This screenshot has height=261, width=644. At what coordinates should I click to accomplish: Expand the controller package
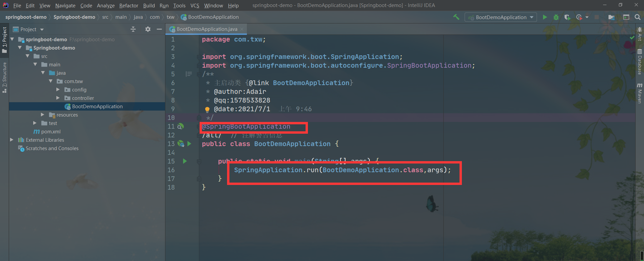coord(58,98)
